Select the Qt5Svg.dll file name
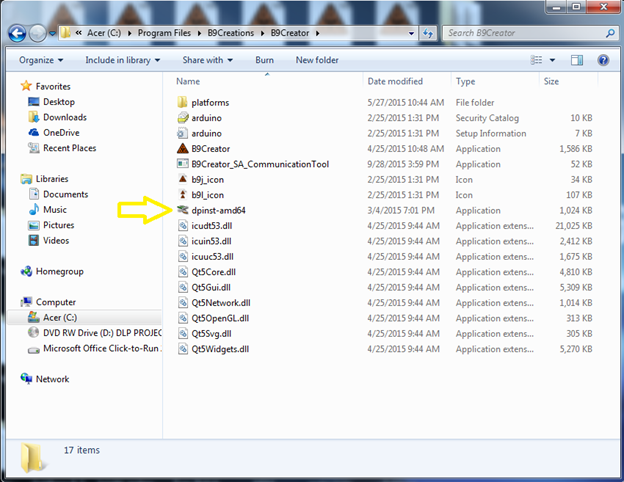The image size is (624, 482). coord(211,334)
